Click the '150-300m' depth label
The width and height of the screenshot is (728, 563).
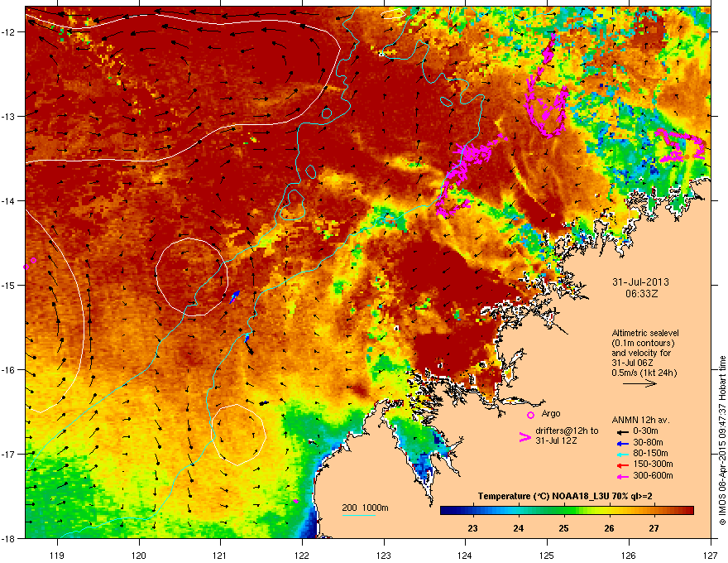click(x=653, y=464)
